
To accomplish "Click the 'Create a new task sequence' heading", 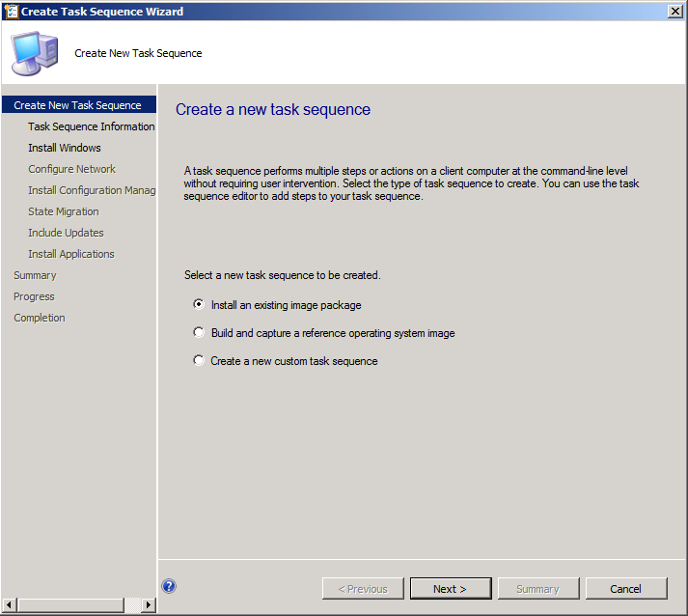I will tap(273, 109).
